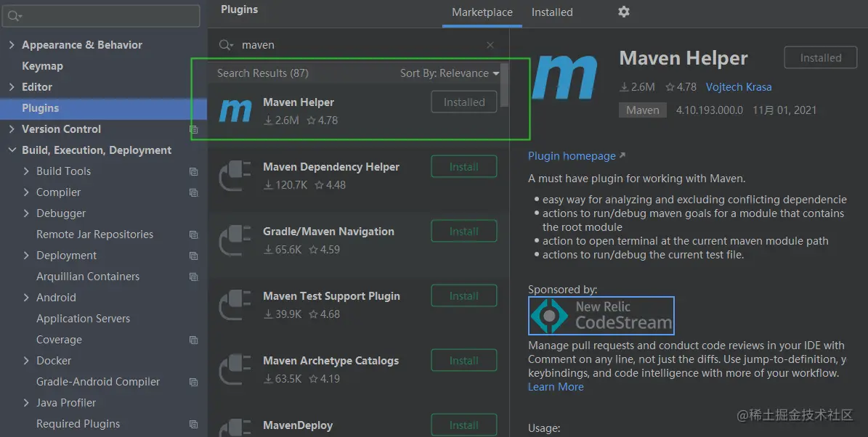This screenshot has width=868, height=437.
Task: Select Plugins in settings tree
Action: point(104,108)
